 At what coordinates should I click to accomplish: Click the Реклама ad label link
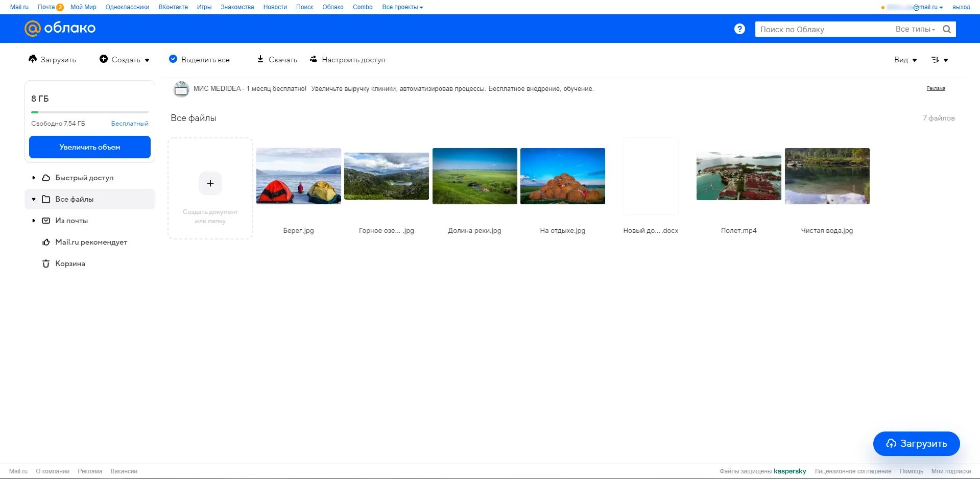[936, 88]
